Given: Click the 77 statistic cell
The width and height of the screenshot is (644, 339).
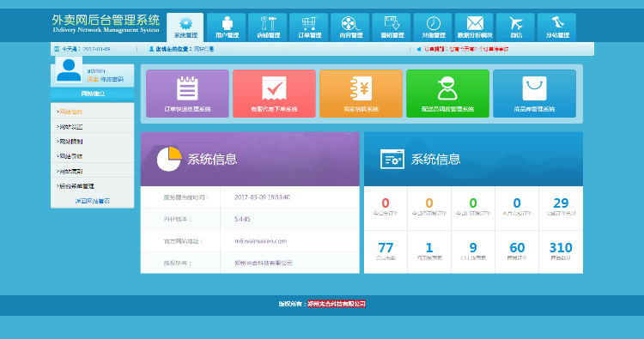Looking at the screenshot, I should (386, 252).
